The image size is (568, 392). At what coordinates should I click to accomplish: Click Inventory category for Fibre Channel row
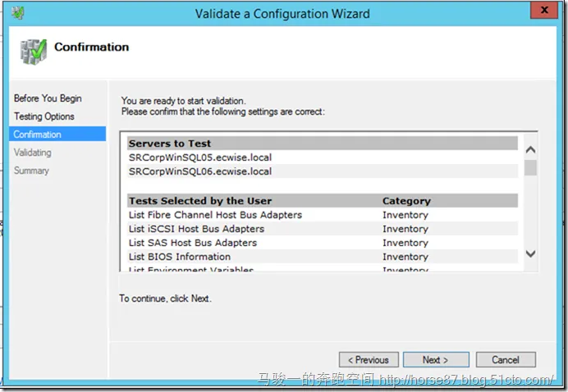pos(405,215)
